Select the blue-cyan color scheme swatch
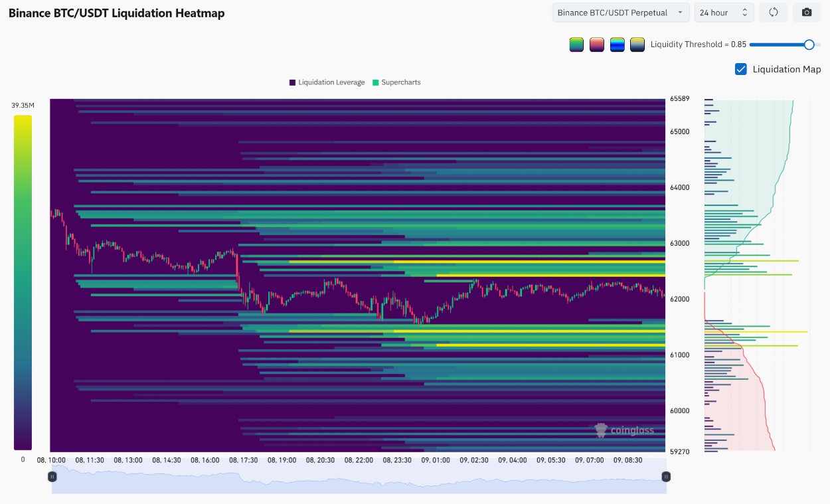This screenshot has height=504, width=830. (x=618, y=44)
